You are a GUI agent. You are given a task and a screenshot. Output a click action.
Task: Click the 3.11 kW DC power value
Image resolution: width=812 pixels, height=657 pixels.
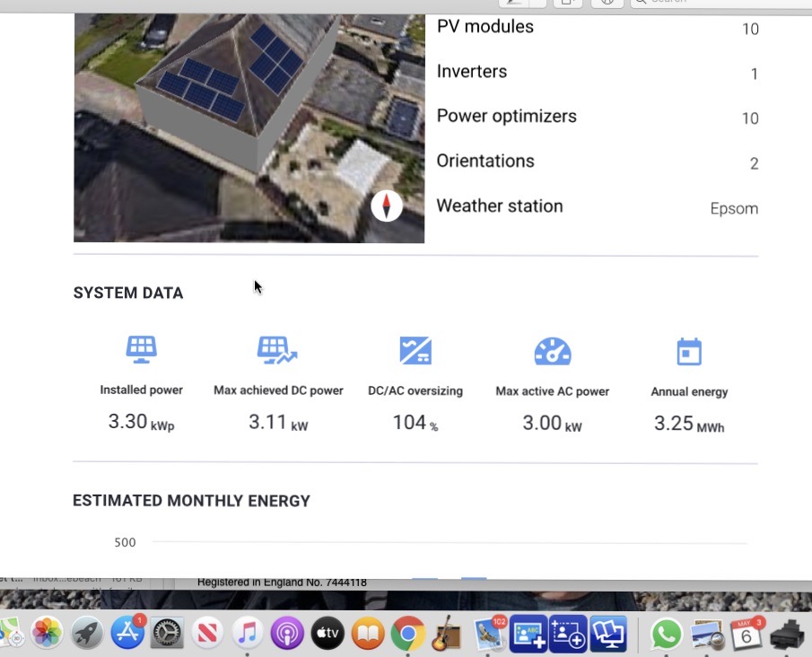click(x=278, y=422)
